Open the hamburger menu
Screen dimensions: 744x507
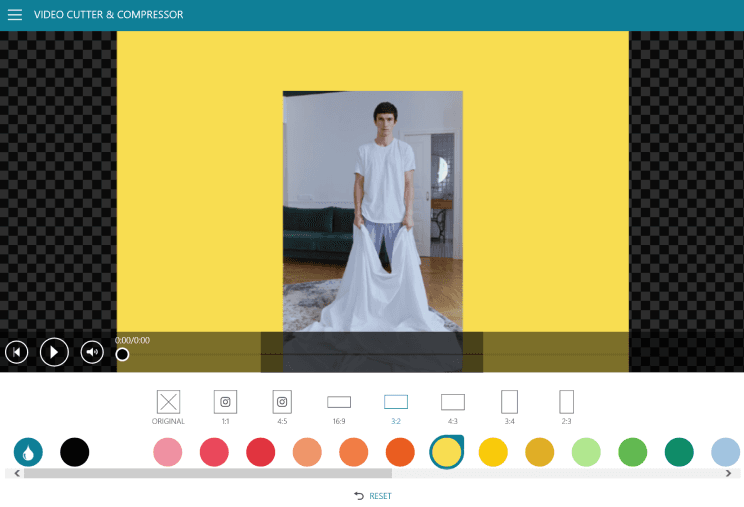15,15
